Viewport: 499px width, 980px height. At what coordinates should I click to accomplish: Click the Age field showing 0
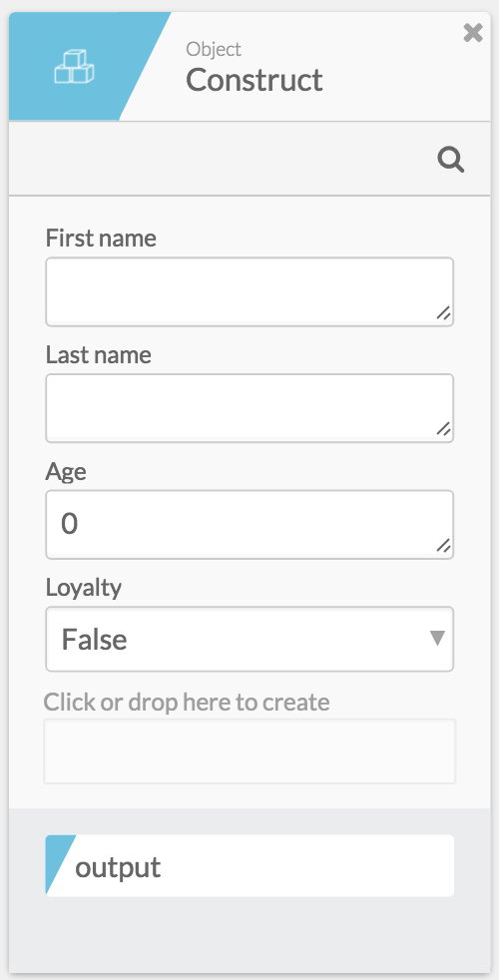pyautogui.click(x=249, y=524)
